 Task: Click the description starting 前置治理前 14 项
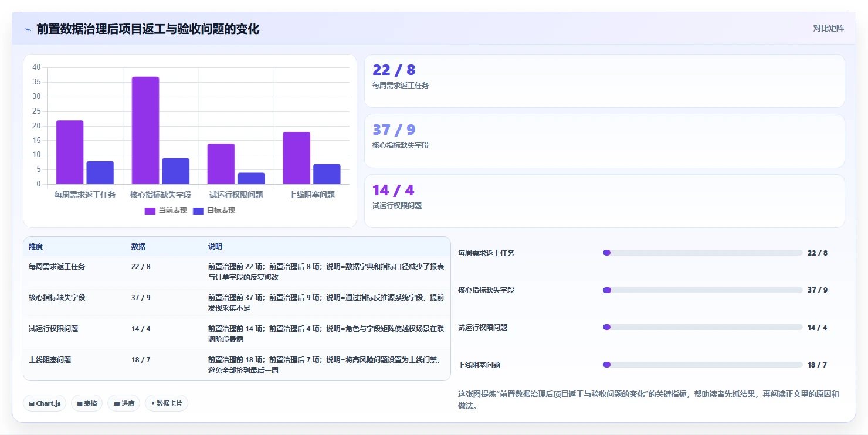point(326,334)
